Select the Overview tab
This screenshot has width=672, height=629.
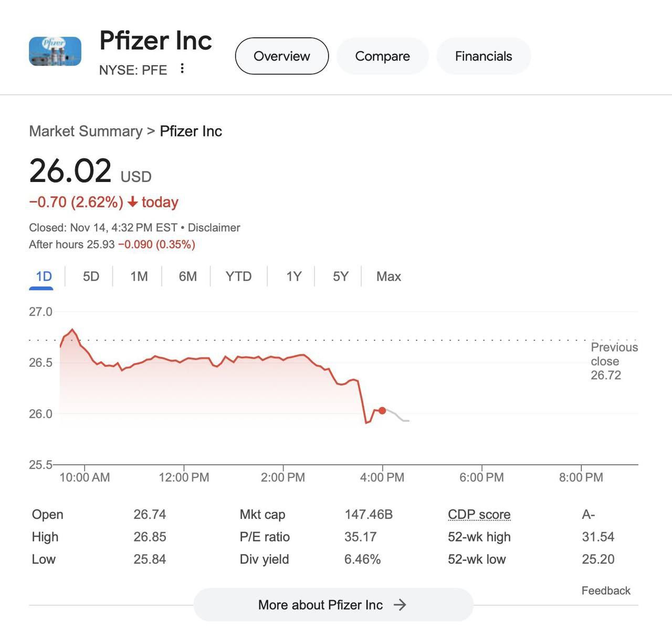coord(282,56)
